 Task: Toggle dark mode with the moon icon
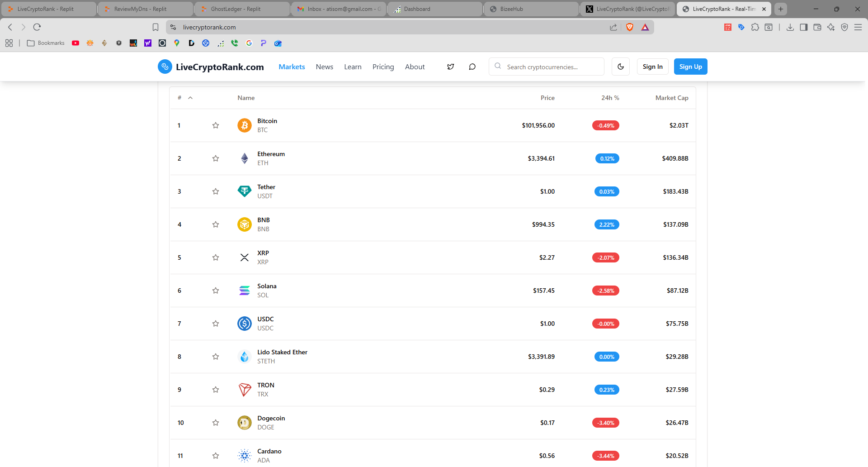coord(620,67)
